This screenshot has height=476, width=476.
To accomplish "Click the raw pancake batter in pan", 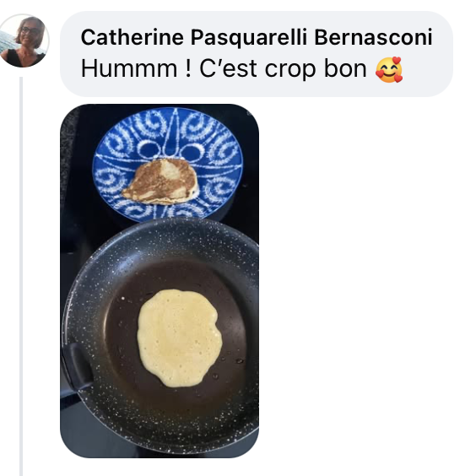I will pos(180,338).
